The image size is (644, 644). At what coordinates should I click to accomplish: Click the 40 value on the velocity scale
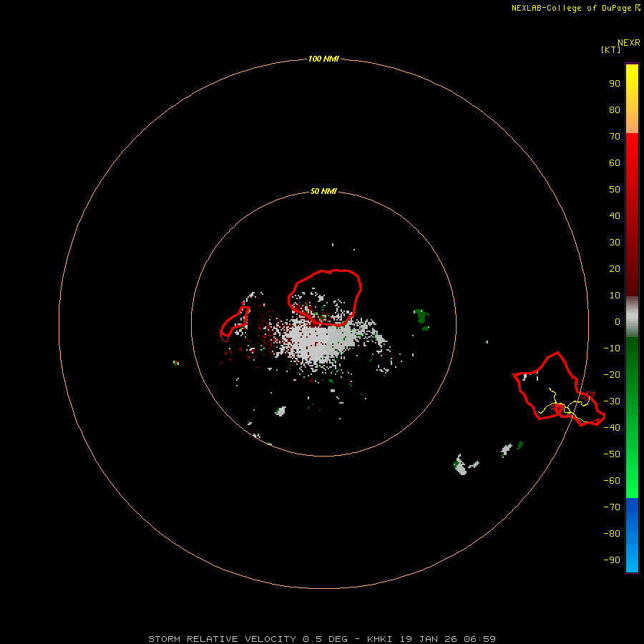(615, 215)
